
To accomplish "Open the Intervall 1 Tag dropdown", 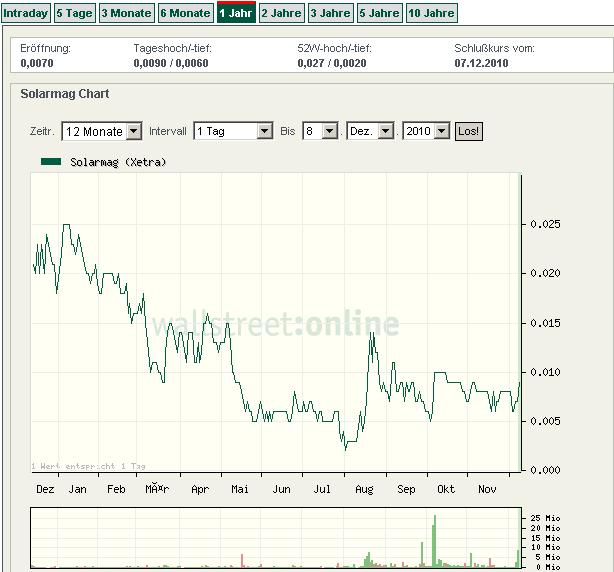I will [233, 131].
